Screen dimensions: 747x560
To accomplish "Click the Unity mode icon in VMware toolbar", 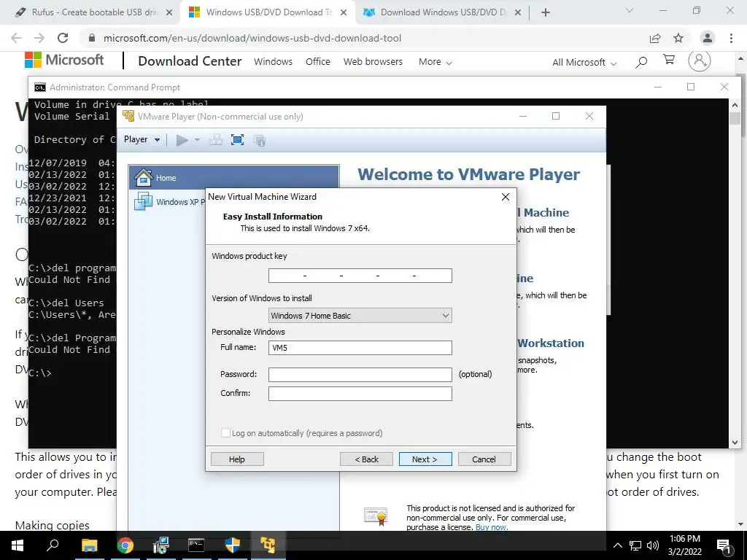I will [260, 140].
